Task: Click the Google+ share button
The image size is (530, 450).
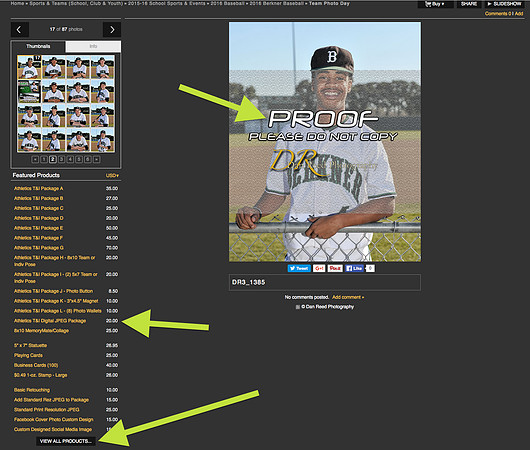Action: click(319, 268)
